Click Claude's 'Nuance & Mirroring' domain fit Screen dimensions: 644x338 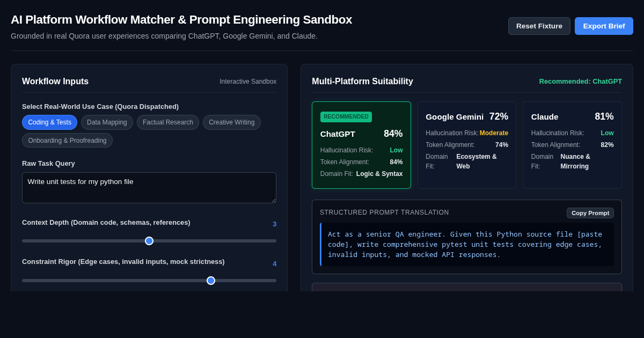pos(575,161)
